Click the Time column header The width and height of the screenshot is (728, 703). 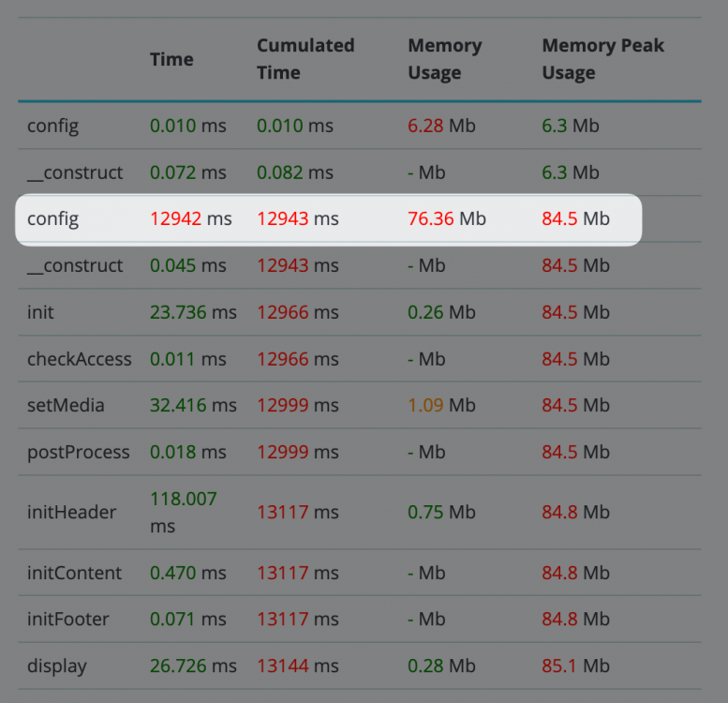tap(171, 59)
